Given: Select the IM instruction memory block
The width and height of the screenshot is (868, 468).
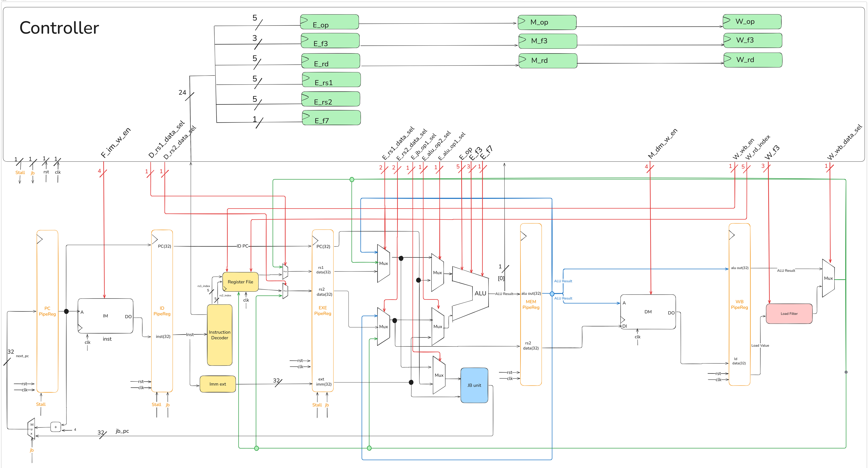Looking at the screenshot, I should (105, 316).
